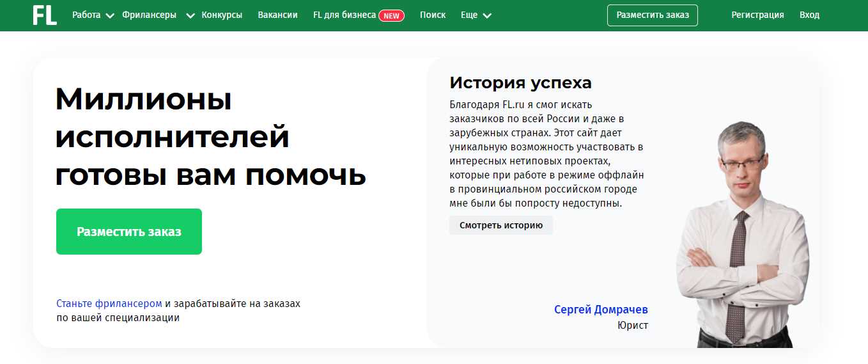Expand the chevron next to Еще
Viewport: 868px width, 364px height.
[x=487, y=16]
